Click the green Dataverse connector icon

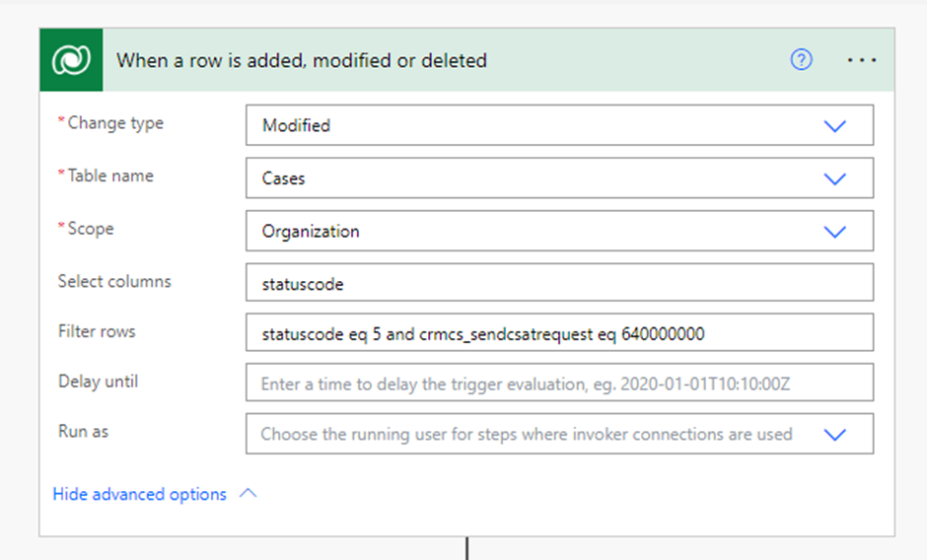pyautogui.click(x=72, y=60)
